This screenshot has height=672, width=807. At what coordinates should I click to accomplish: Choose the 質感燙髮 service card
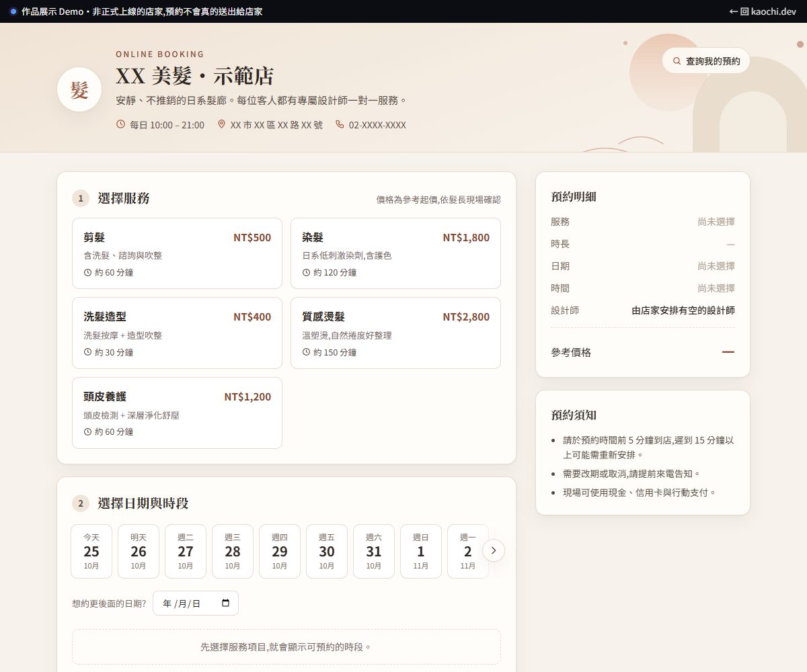[x=395, y=333]
